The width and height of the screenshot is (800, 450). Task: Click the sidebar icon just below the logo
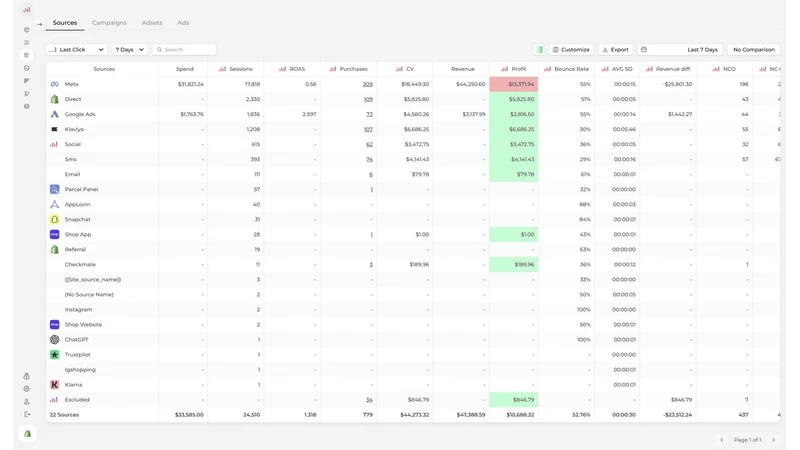27,30
